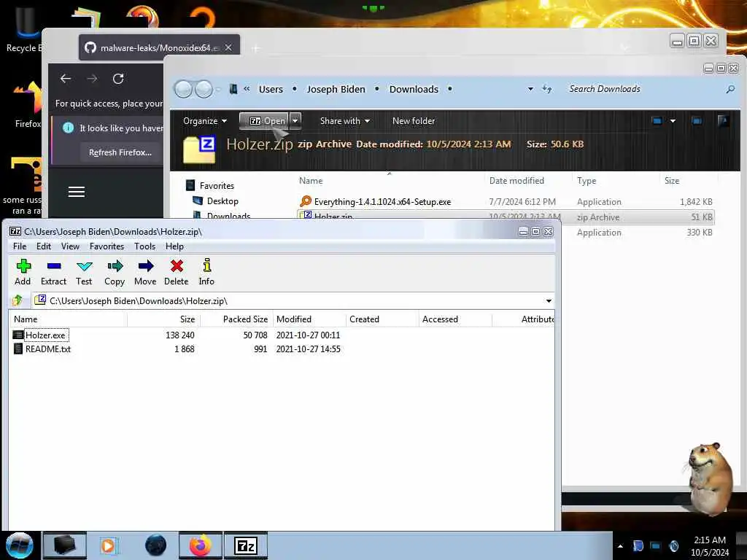Sort archive by Accessed column

pos(455,319)
